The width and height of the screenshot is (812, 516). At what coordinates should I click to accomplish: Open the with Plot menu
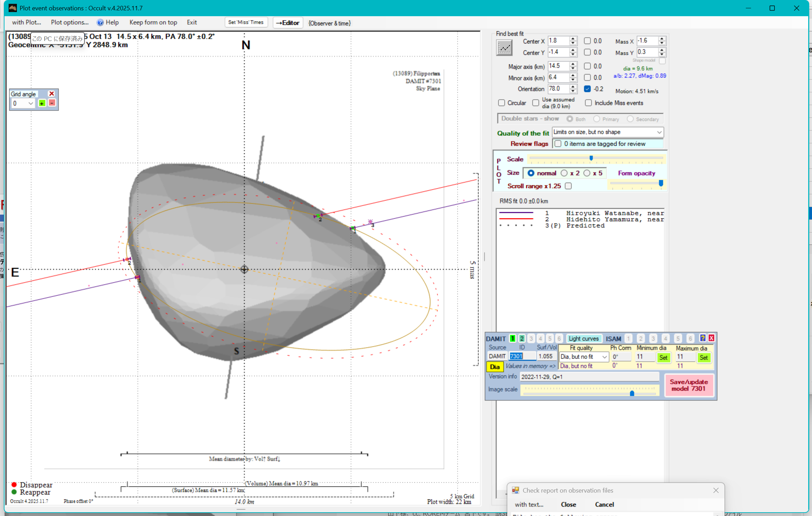pyautogui.click(x=26, y=22)
